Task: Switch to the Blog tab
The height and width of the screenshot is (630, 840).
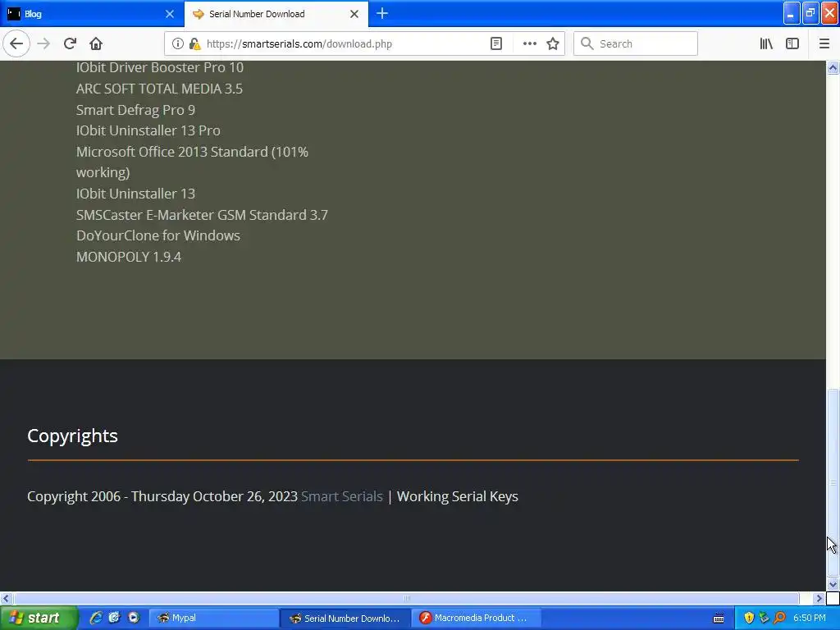Action: pos(92,14)
